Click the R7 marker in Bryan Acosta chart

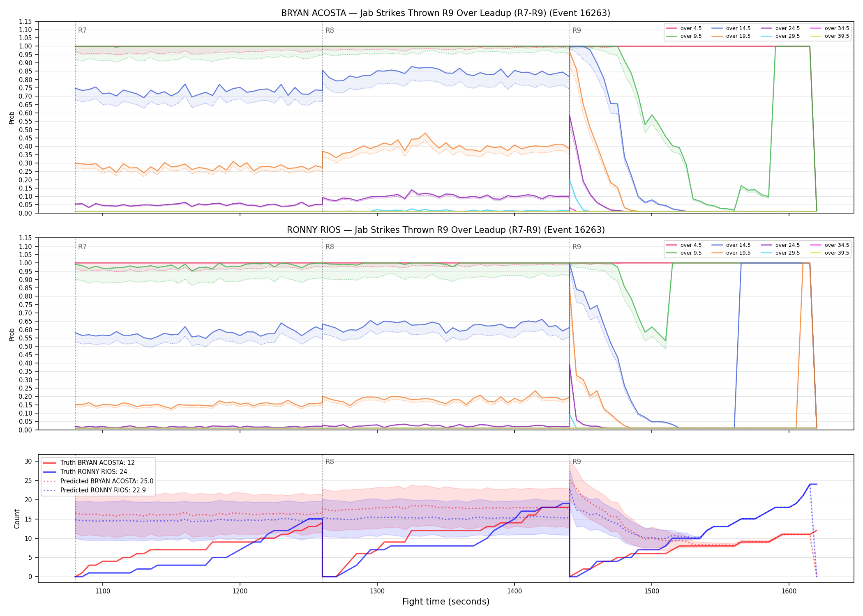(82, 30)
